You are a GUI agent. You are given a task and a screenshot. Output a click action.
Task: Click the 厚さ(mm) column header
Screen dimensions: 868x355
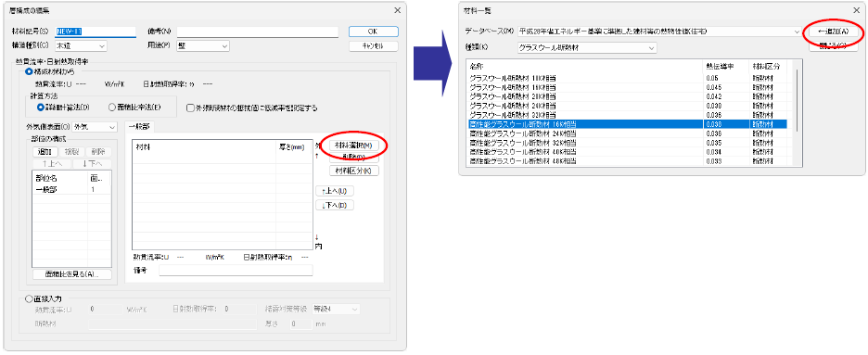click(294, 147)
